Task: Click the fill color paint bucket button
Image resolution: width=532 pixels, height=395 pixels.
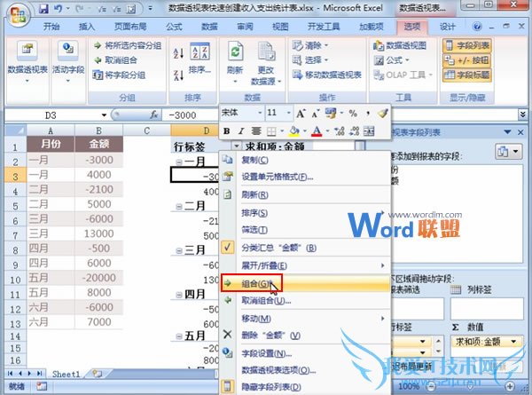Action: 294,131
